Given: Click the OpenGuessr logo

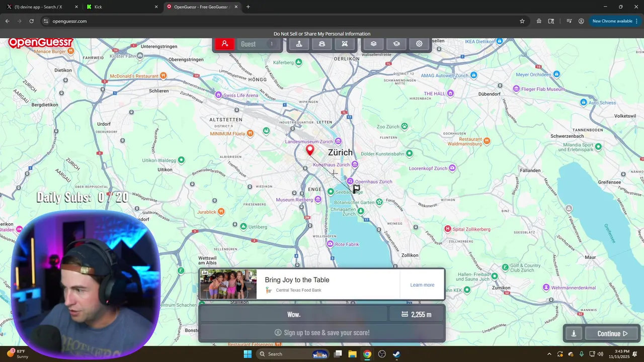Looking at the screenshot, I should pyautogui.click(x=40, y=43).
